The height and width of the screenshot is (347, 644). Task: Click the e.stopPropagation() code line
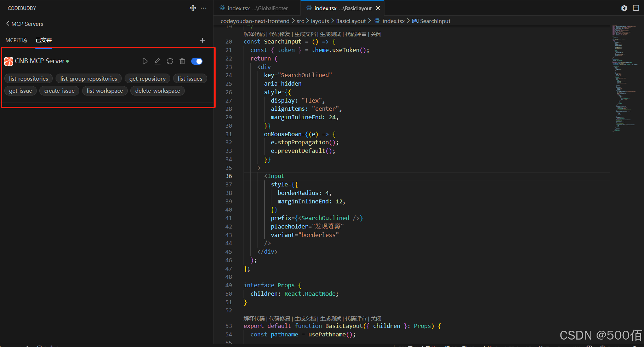[305, 143]
